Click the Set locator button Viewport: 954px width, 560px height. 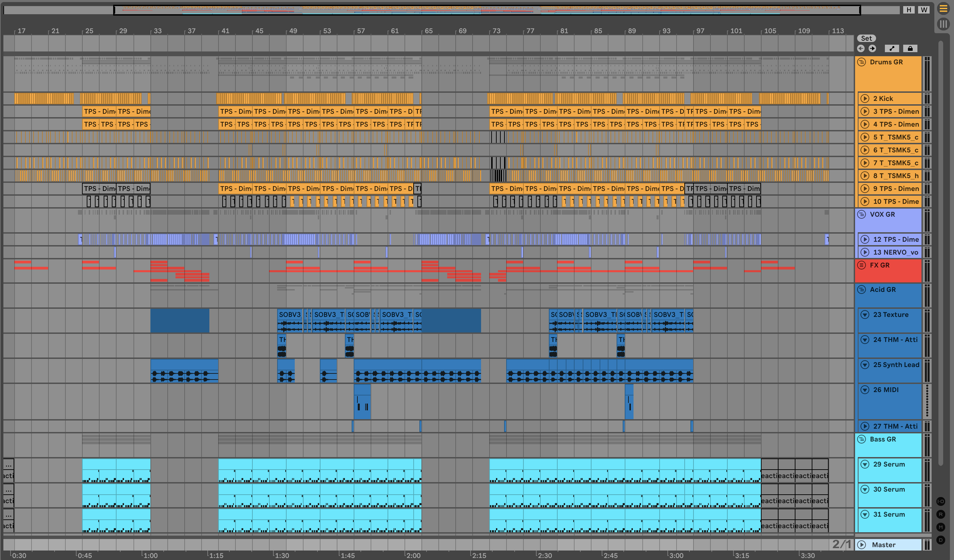866,38
